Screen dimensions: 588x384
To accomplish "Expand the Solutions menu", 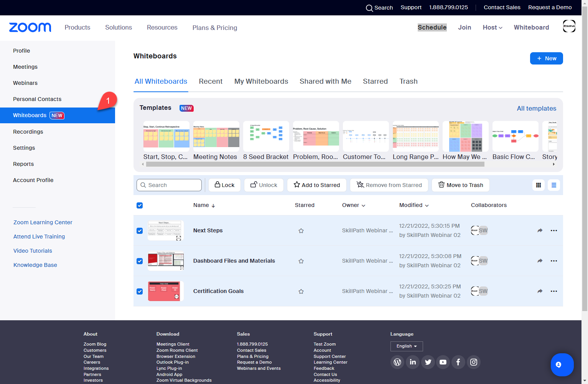I will [x=119, y=27].
